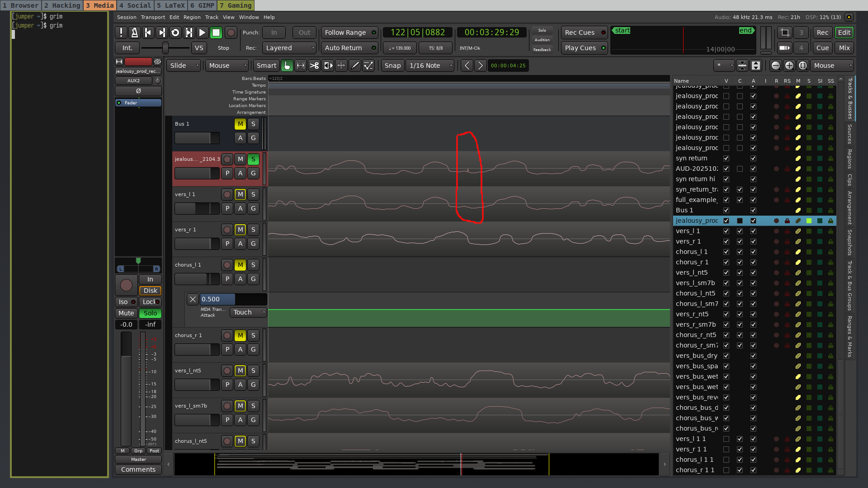Screen dimensions: 868x488
Task: Zoom out timeline with minus icon
Action: click(x=775, y=66)
